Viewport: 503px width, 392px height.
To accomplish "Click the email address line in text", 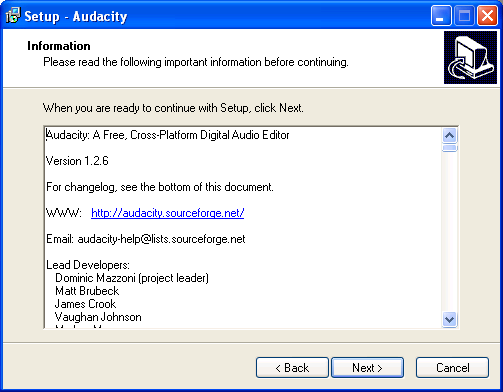I will (x=146, y=239).
